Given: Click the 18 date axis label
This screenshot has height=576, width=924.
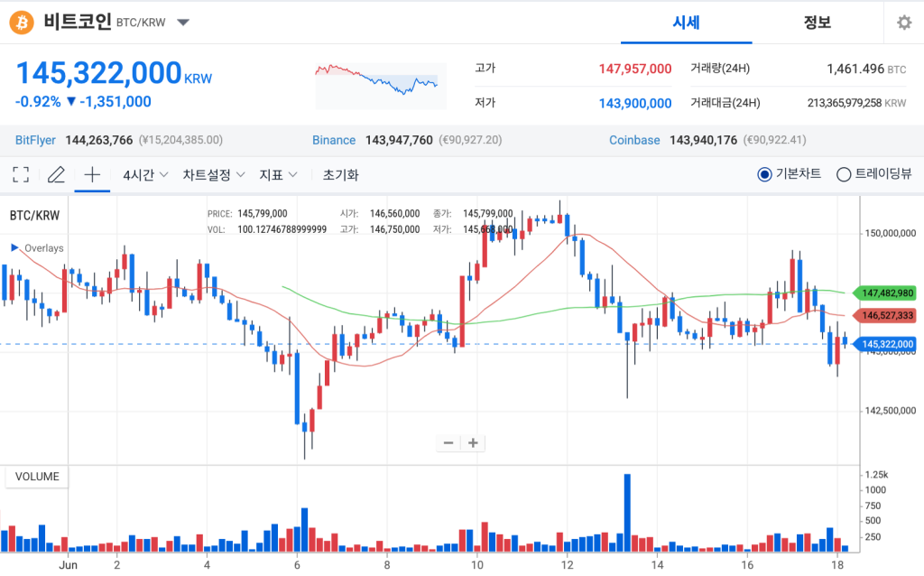Looking at the screenshot, I should point(837,565).
